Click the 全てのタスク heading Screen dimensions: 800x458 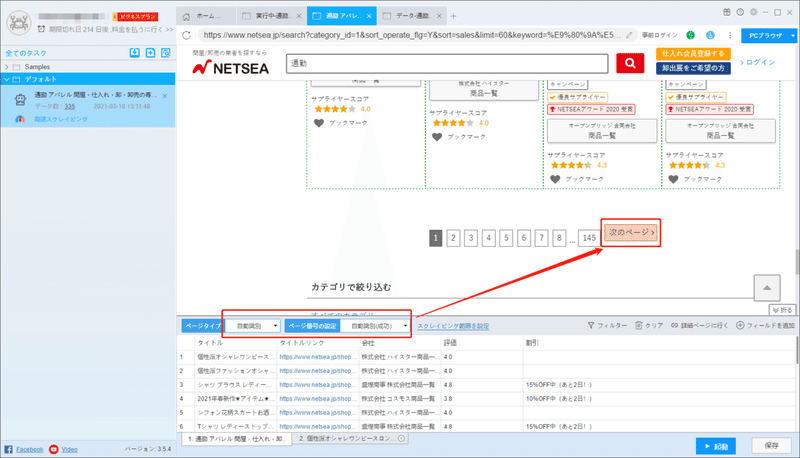pos(26,53)
